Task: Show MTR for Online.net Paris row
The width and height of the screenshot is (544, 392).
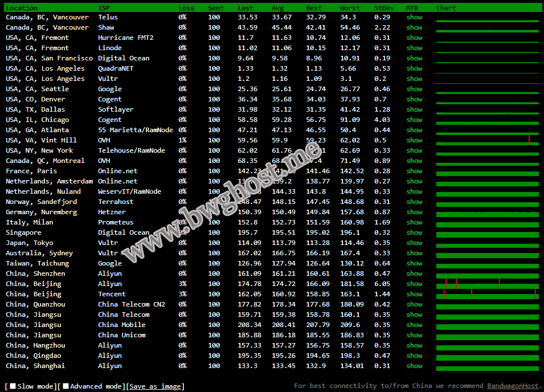Action: [414, 171]
